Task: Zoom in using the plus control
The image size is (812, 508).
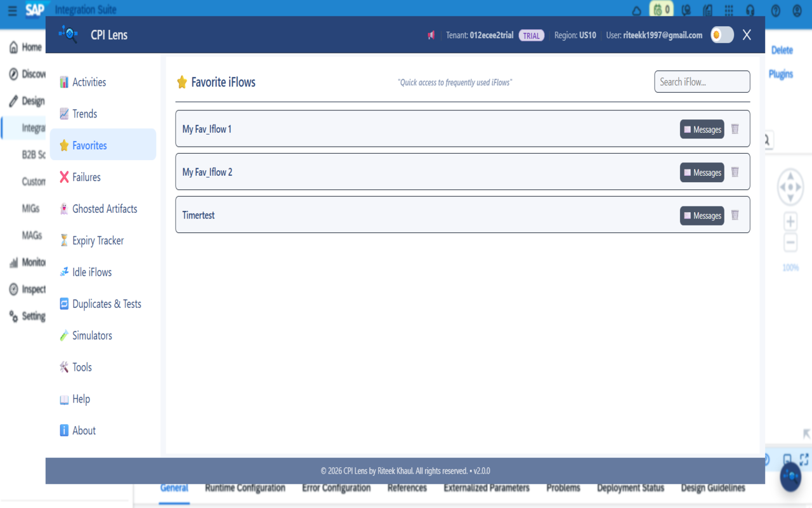Action: tap(790, 221)
